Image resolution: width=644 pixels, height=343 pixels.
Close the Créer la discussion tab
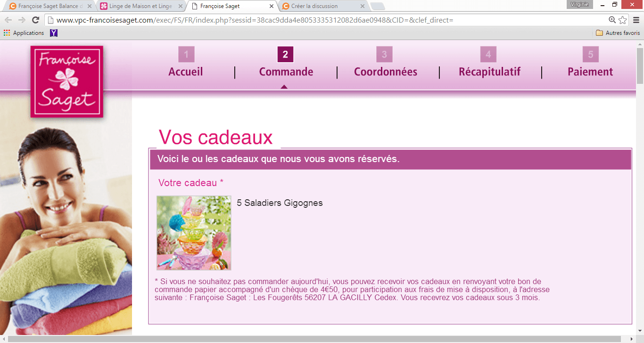tap(363, 6)
